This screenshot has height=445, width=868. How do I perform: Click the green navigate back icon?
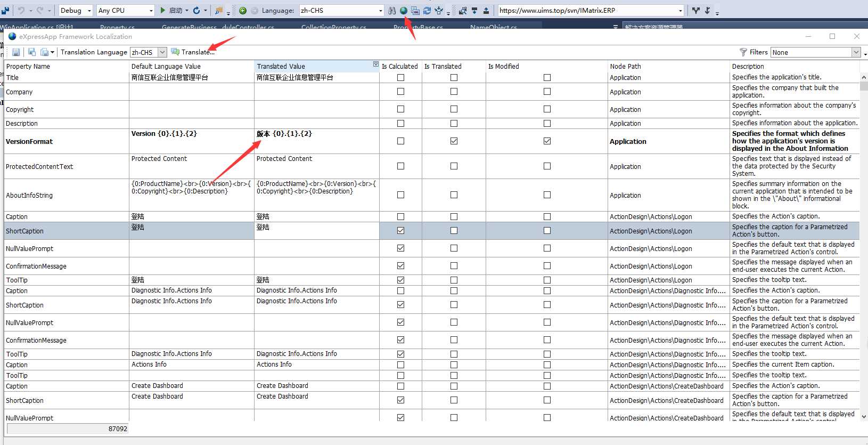(243, 10)
